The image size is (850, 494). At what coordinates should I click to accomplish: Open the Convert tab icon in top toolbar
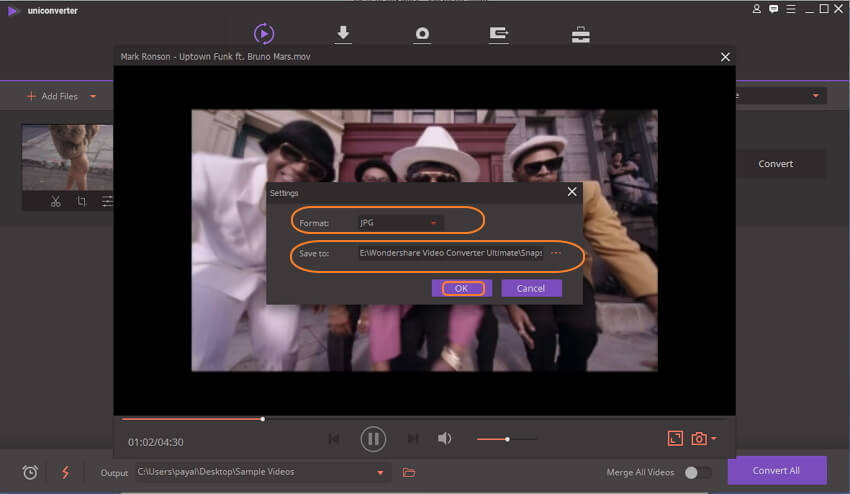pyautogui.click(x=264, y=34)
